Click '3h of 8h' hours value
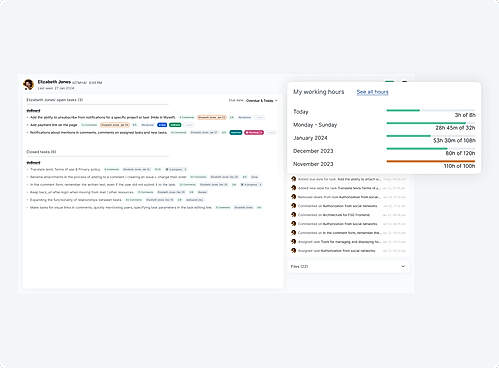The width and height of the screenshot is (499, 368). pyautogui.click(x=465, y=115)
